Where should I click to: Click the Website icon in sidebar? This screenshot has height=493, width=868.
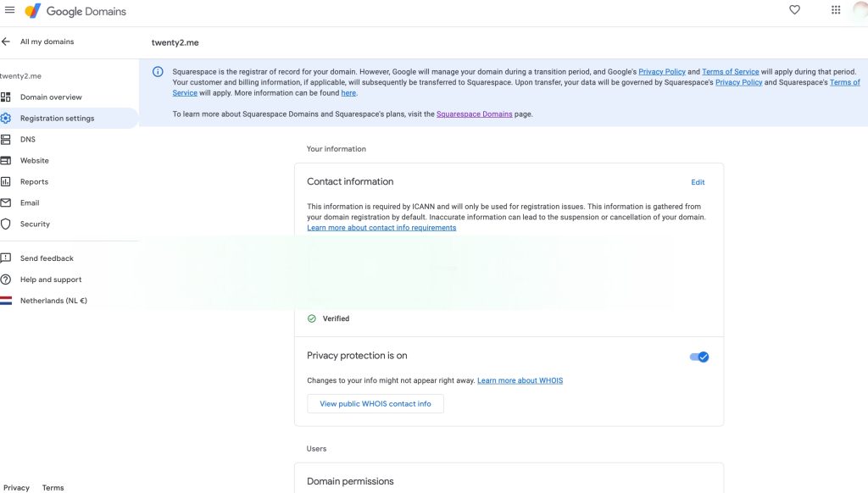[6, 160]
